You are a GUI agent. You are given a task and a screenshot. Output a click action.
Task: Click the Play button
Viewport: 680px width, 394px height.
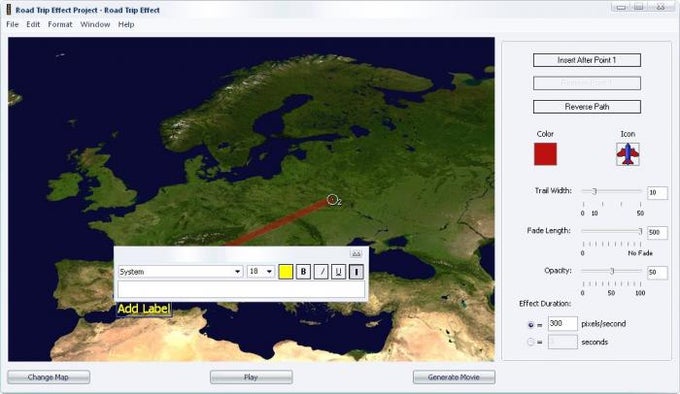click(251, 377)
